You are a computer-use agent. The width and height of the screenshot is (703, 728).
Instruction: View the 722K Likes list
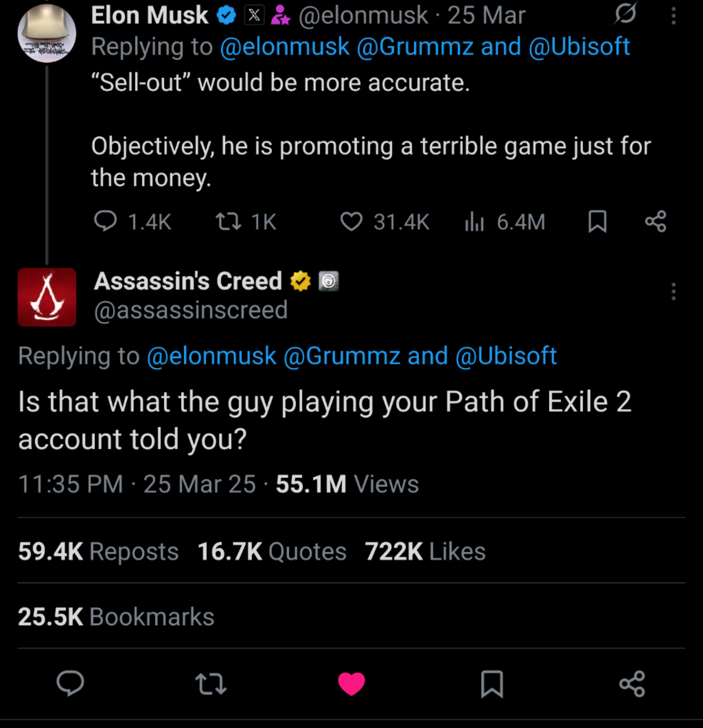pyautogui.click(x=425, y=551)
